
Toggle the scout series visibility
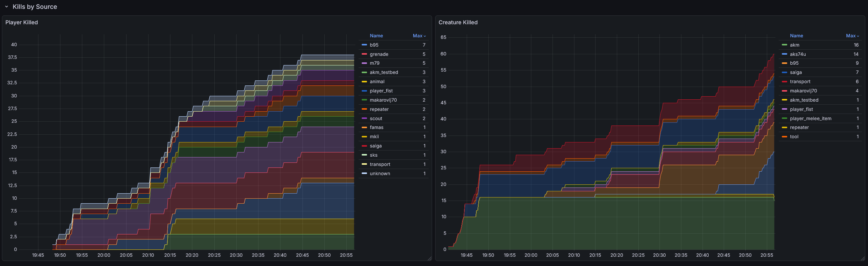pyautogui.click(x=376, y=119)
